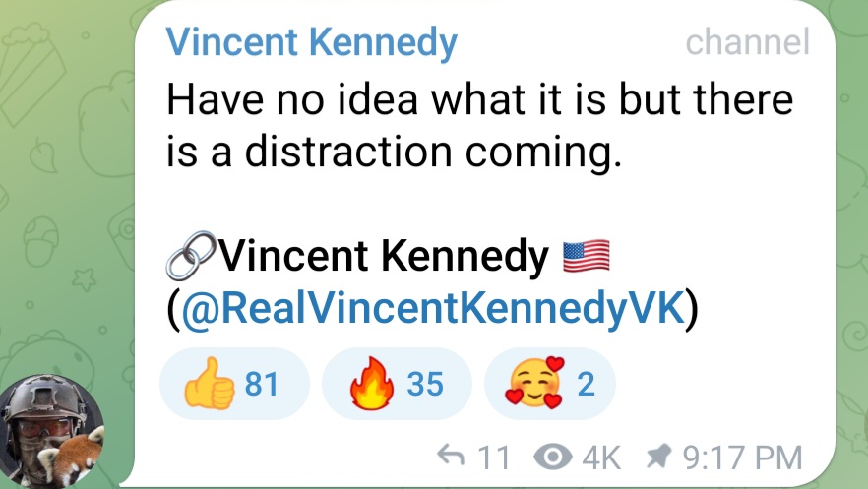Click the chain link emoji icon
Viewport: 868px width, 489px height.
coord(190,258)
